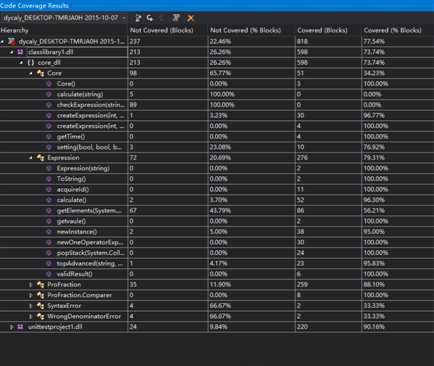Click the ToString() method icon
434x366 pixels.
point(49,179)
